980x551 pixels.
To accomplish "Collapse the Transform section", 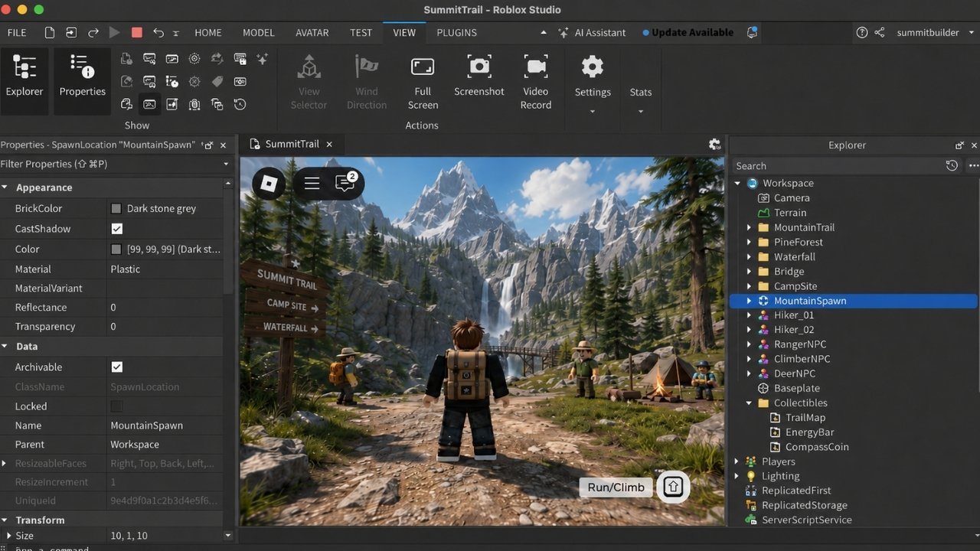I will pyautogui.click(x=5, y=520).
